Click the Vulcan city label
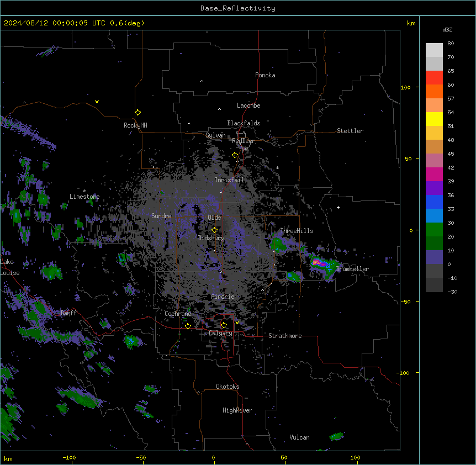This screenshot has width=476, height=465. 299,437
